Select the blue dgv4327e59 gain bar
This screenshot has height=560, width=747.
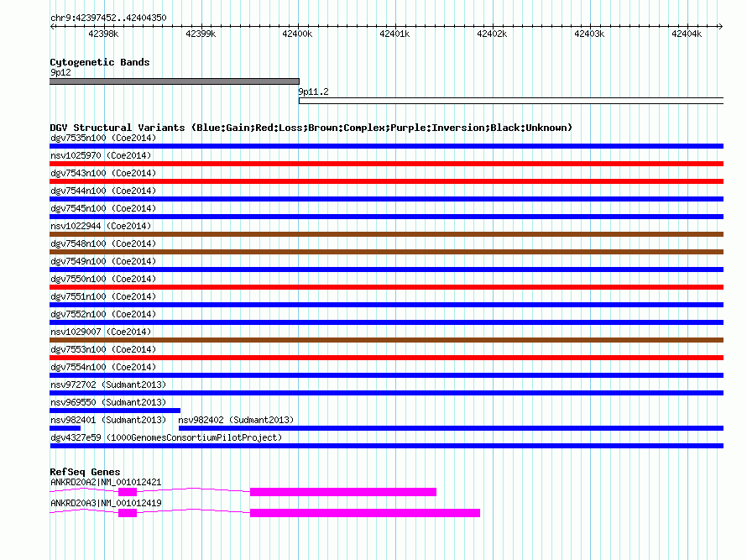[387, 446]
